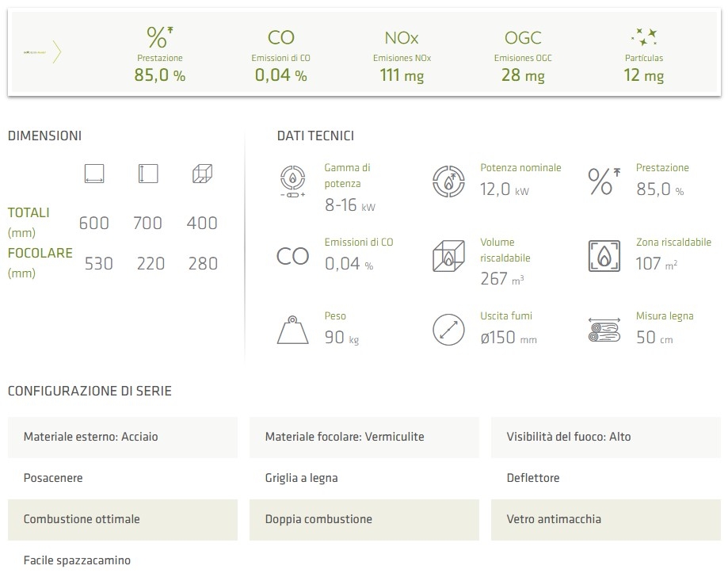
Task: Click the Gamma di potenza flame icon
Action: tap(292, 181)
